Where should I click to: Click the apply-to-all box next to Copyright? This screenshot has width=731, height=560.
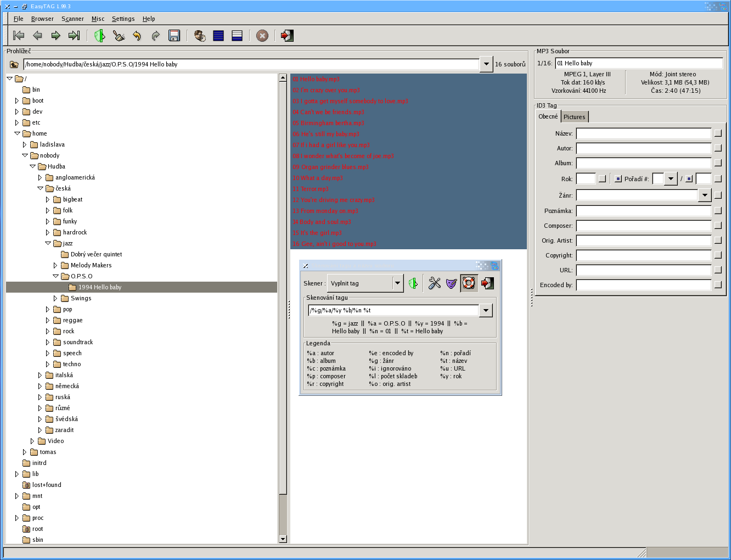pyautogui.click(x=718, y=255)
